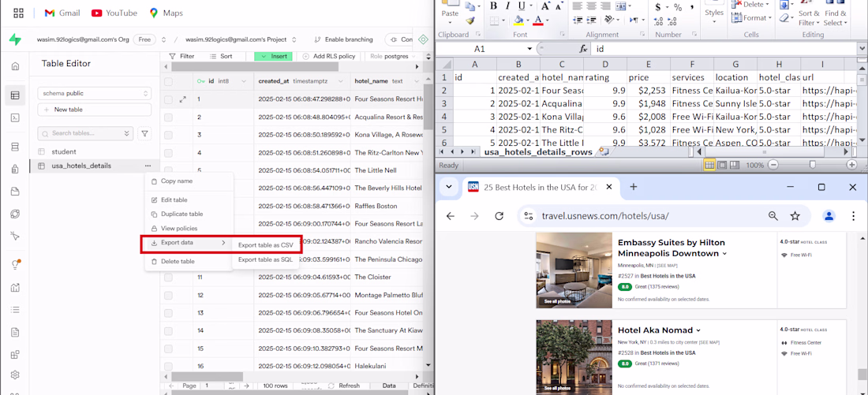Click the New table button
868x395 pixels.
[x=94, y=110]
